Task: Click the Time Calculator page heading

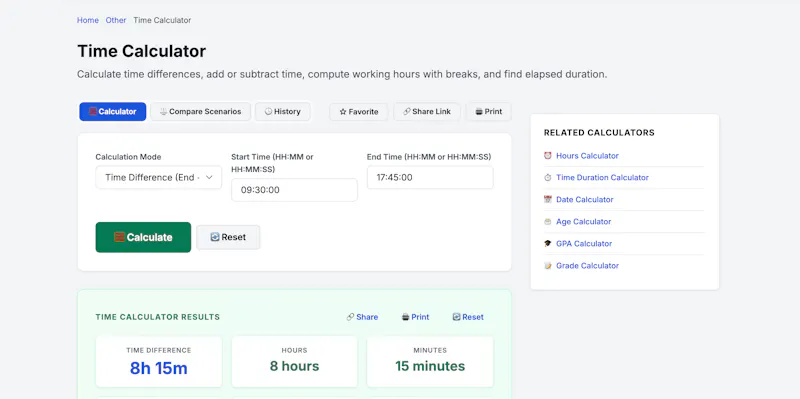Action: point(141,52)
